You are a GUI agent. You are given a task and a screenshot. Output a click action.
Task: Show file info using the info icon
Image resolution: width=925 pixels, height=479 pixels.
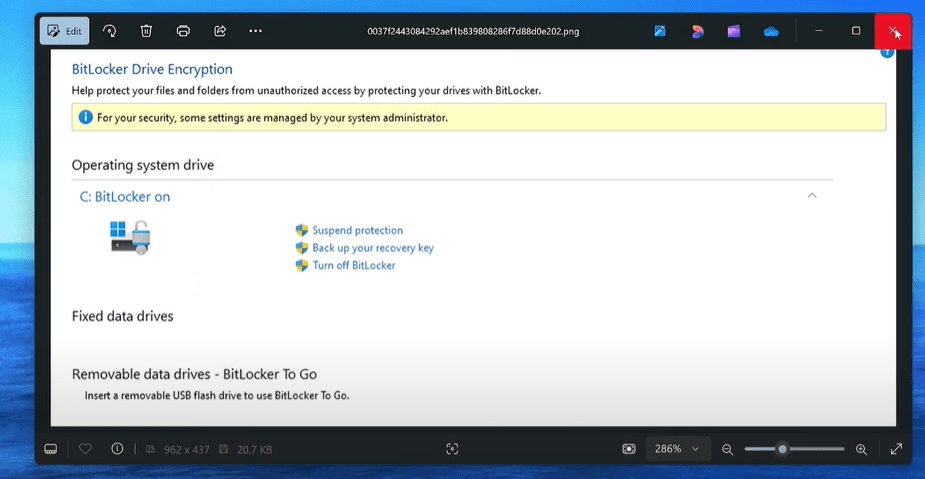click(x=117, y=449)
